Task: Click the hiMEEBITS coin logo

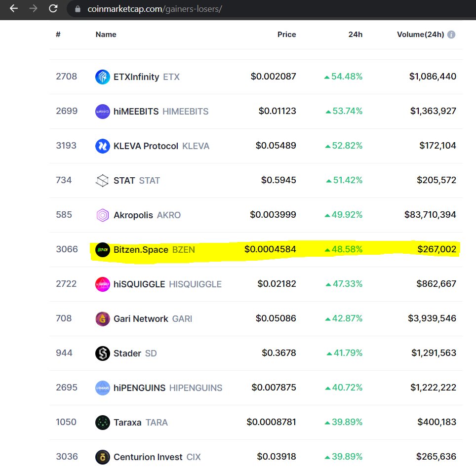Action: pos(103,112)
